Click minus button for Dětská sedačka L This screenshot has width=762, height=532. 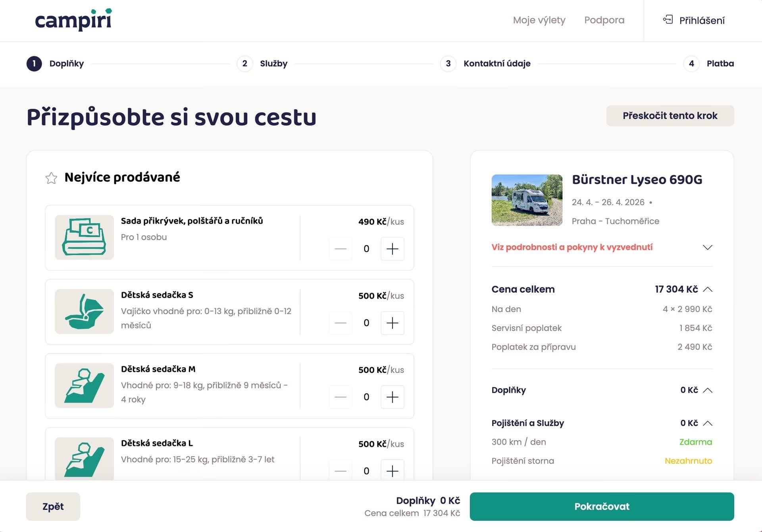[x=341, y=471]
